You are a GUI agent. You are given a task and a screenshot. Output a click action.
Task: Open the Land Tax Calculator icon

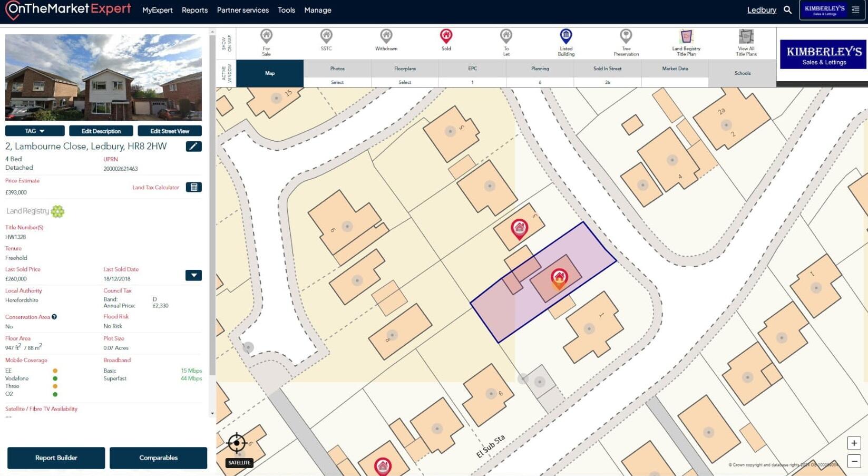[193, 187]
